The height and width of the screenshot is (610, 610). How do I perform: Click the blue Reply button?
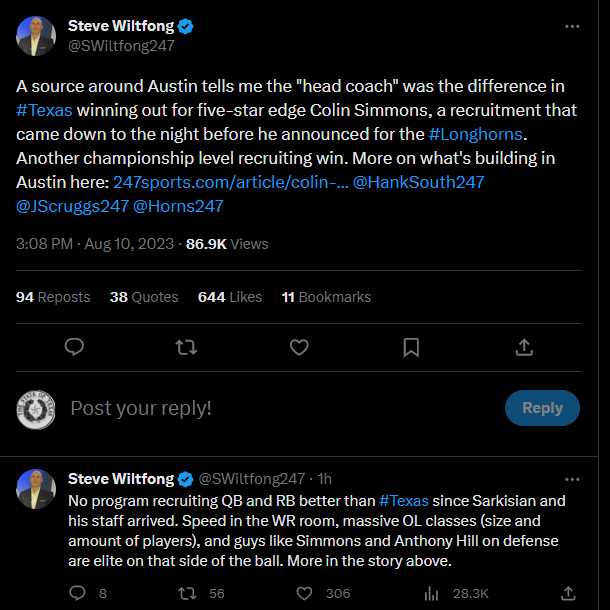coord(542,407)
